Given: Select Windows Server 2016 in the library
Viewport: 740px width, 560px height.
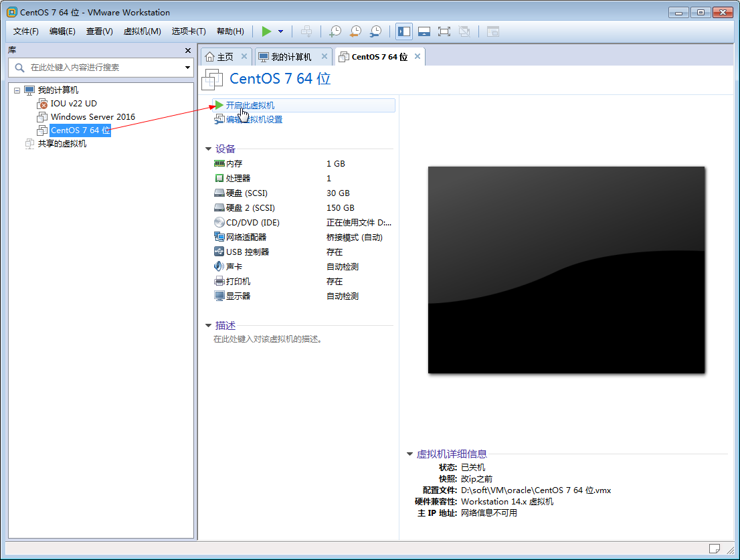Looking at the screenshot, I should click(x=93, y=116).
